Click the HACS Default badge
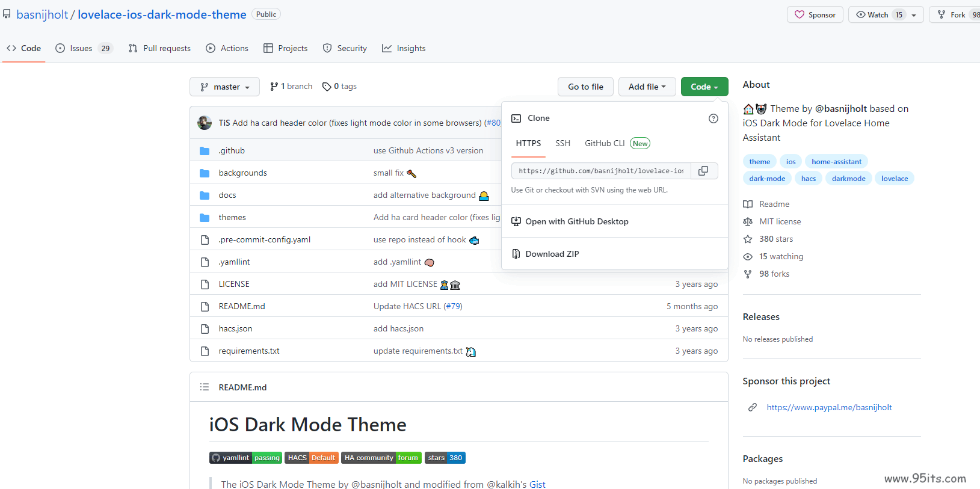Viewport: 980px width, 489px height. (x=312, y=458)
